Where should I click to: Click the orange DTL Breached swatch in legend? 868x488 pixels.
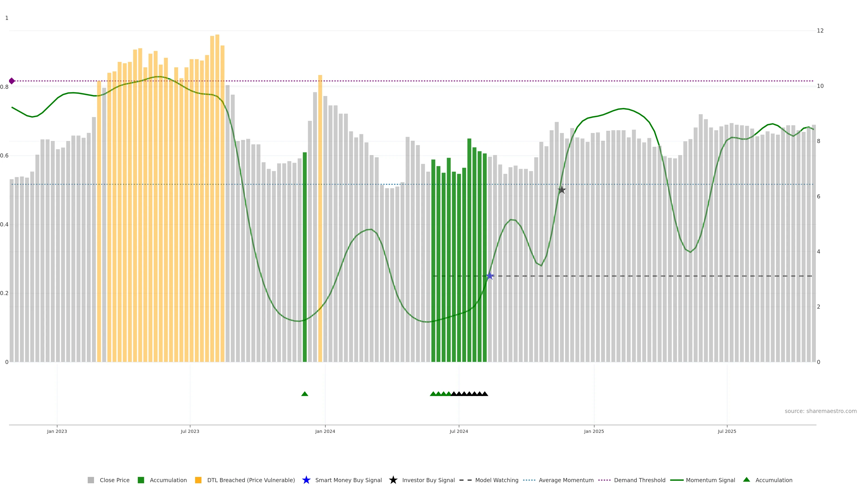198,480
